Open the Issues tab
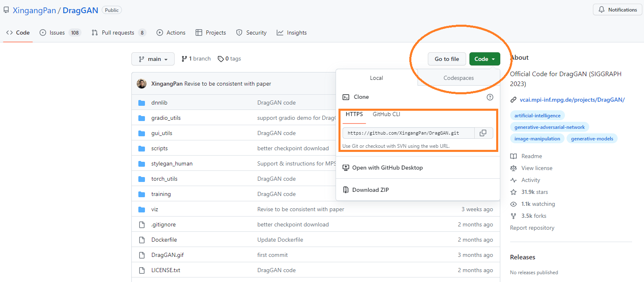This screenshot has width=644, height=282. [x=61, y=33]
